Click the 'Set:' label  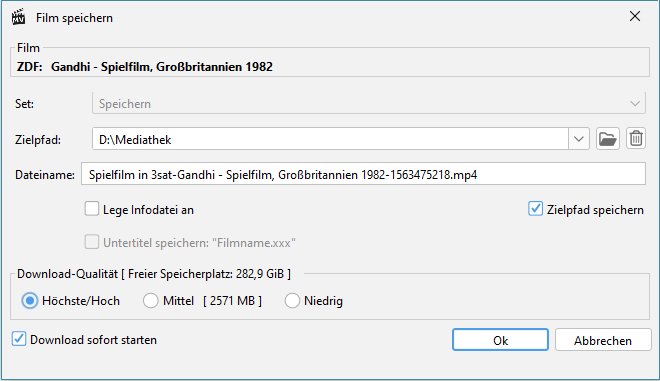[x=24, y=104]
